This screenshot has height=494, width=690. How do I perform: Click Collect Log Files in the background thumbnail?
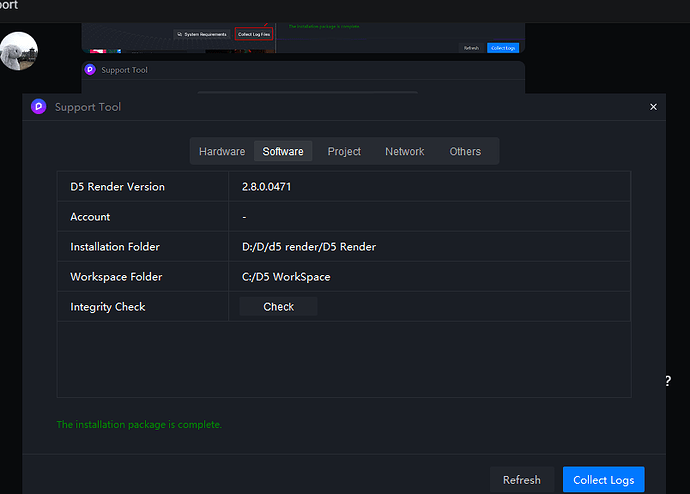pos(254,34)
